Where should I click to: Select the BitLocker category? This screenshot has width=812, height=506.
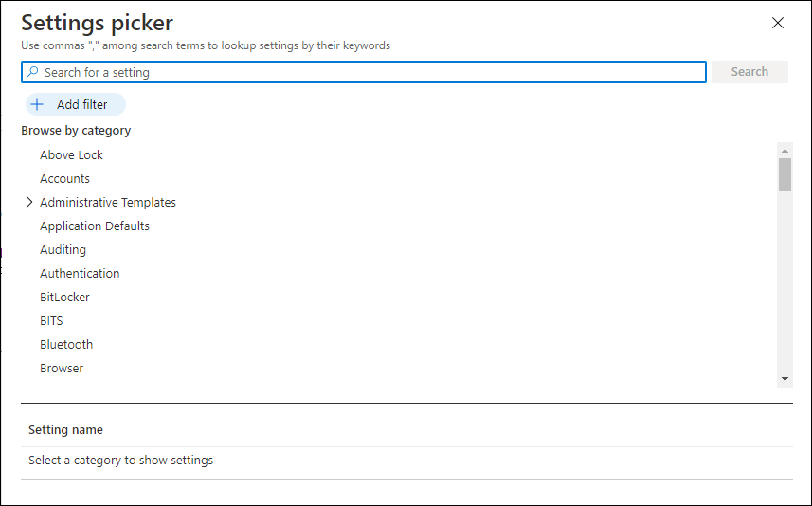pos(64,298)
